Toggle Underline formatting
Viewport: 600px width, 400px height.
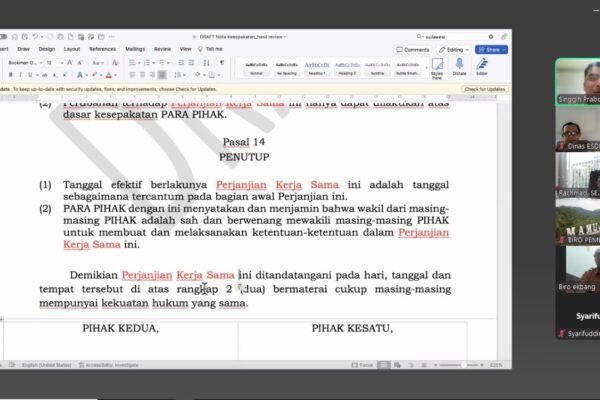[x=30, y=75]
